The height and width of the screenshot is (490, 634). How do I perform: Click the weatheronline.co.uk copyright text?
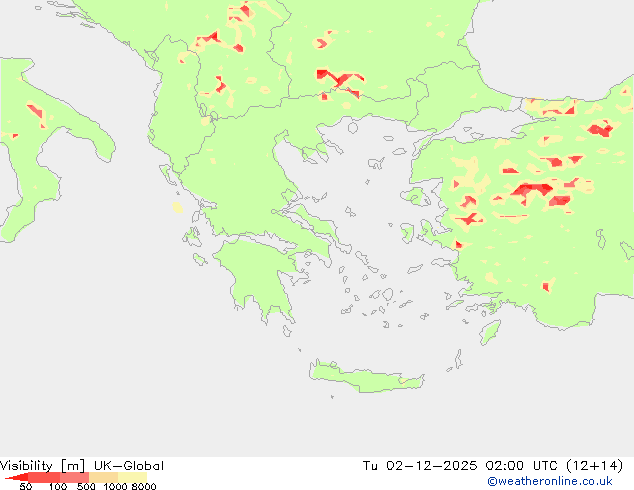[x=550, y=481]
